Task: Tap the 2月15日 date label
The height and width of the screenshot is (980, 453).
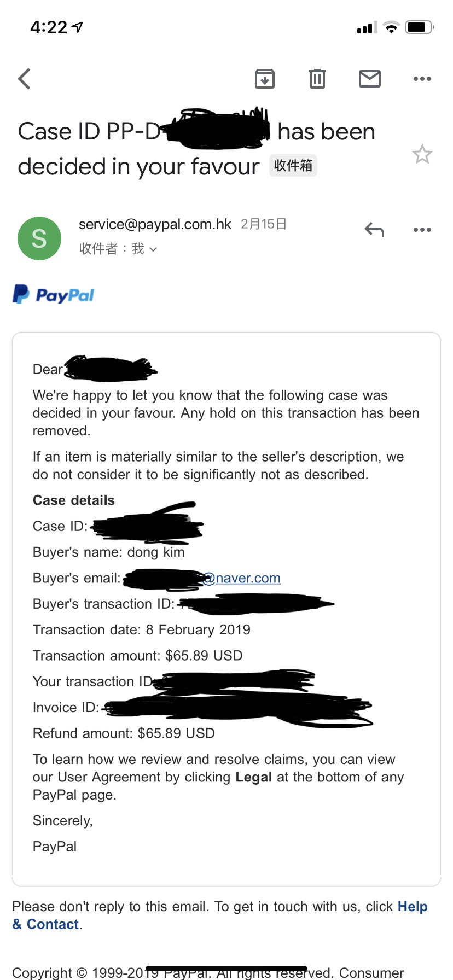Action: point(264,224)
